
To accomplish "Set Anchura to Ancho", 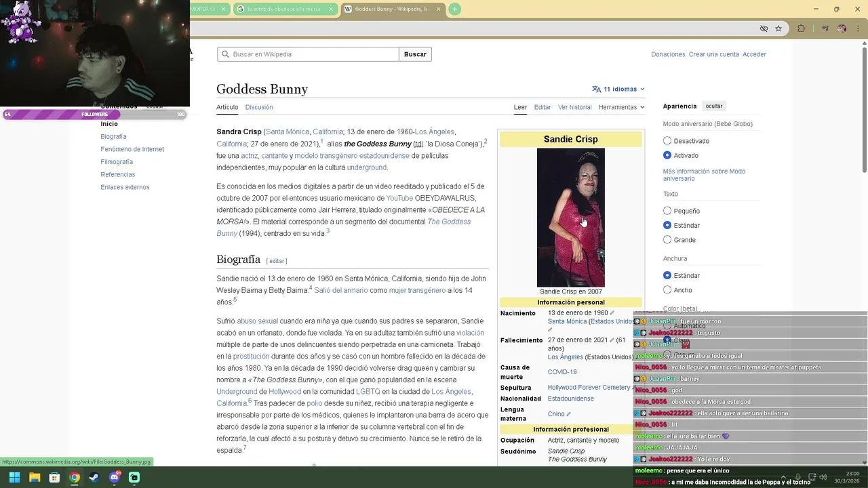I will pos(667,290).
